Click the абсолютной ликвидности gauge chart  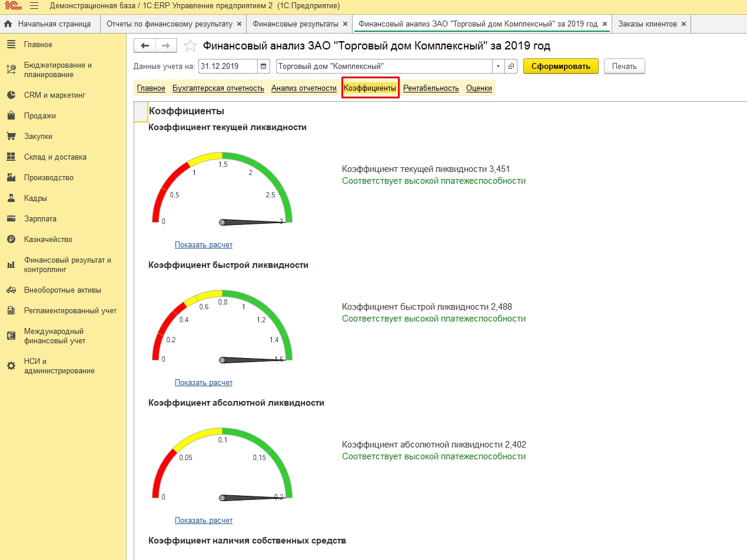222,464
